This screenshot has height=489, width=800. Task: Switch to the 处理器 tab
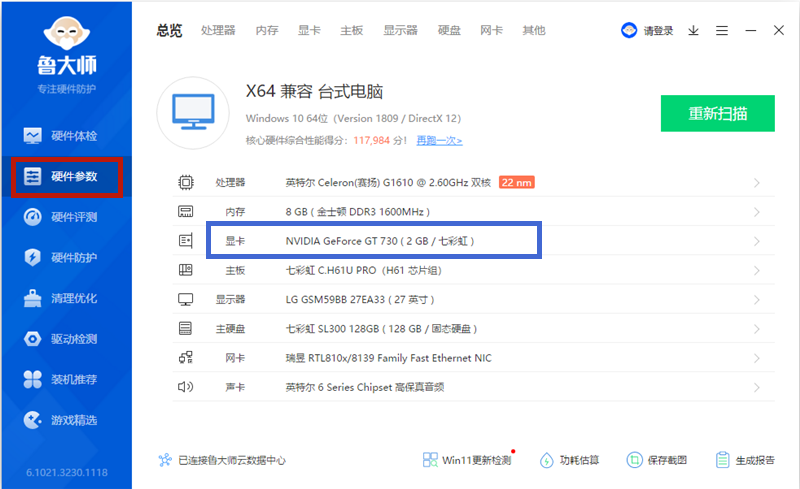click(x=218, y=31)
